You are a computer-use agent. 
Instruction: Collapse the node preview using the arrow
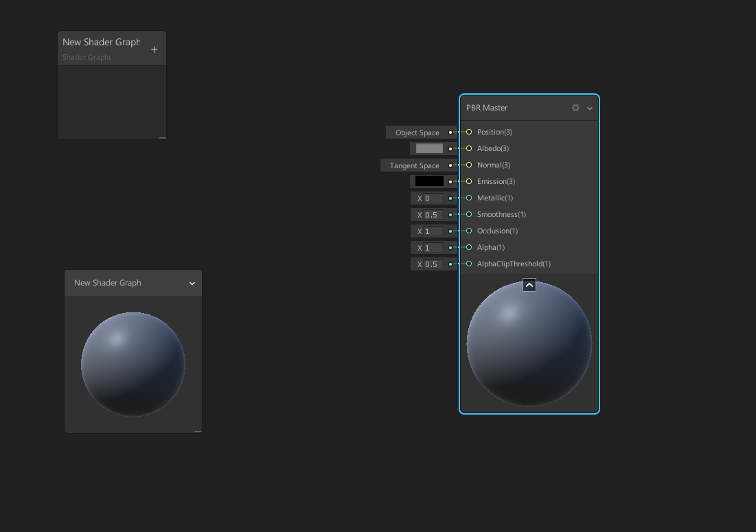(x=529, y=284)
